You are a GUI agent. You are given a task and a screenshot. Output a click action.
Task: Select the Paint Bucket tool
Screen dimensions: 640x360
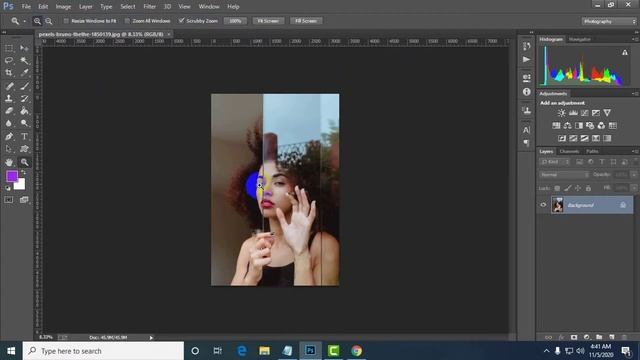24,111
